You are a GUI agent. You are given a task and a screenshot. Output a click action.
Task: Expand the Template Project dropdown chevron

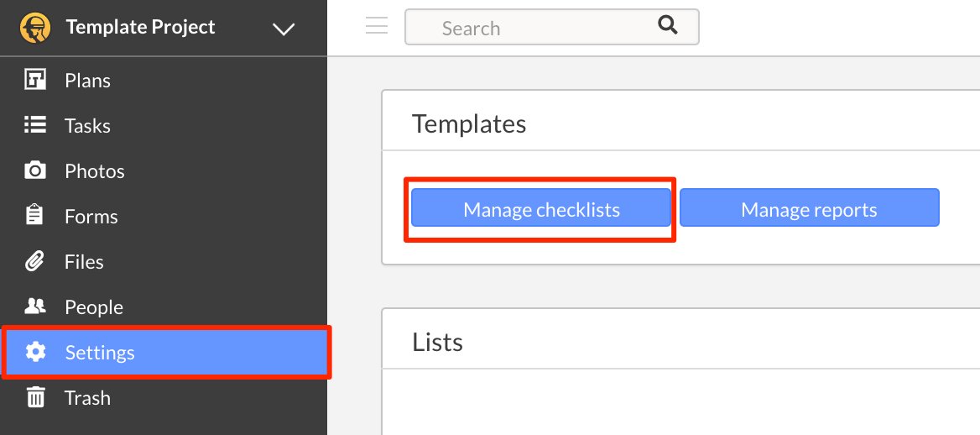[x=284, y=29]
